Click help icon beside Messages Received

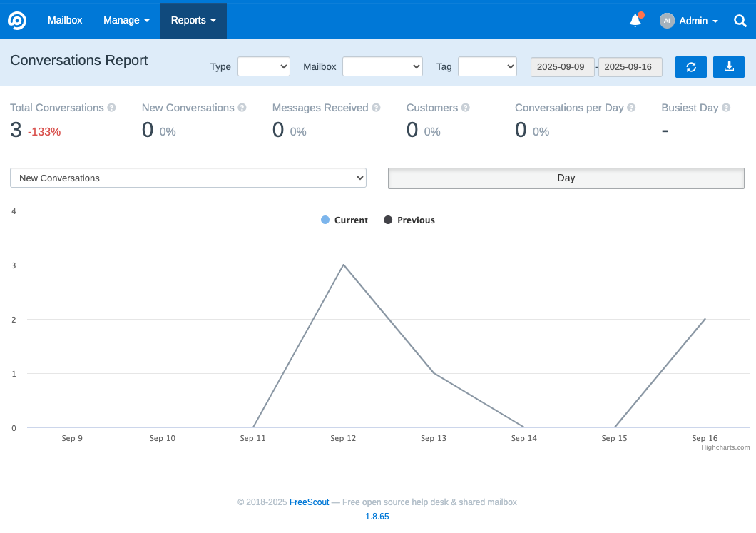pos(376,108)
